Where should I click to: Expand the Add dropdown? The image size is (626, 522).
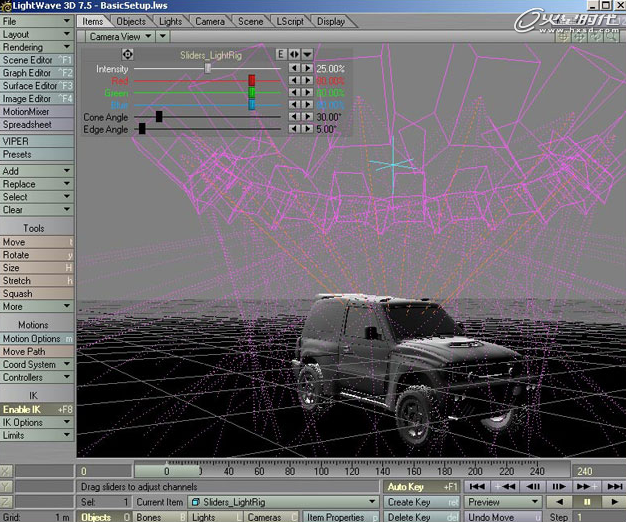pos(37,171)
